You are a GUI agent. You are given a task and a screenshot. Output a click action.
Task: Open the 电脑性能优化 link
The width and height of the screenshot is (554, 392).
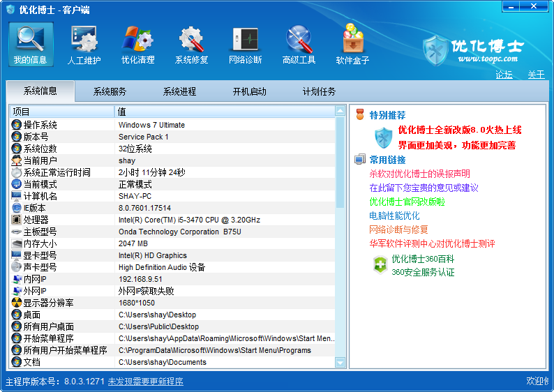394,216
